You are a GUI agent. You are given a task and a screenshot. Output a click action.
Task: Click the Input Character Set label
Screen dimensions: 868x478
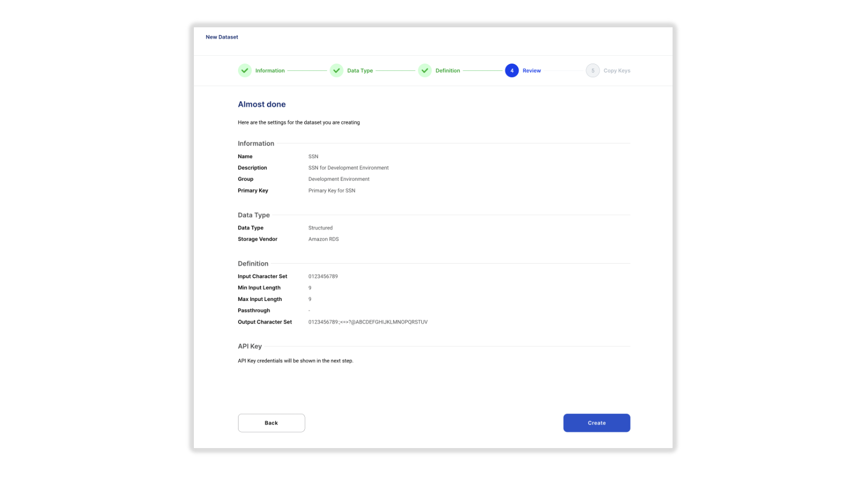(262, 276)
